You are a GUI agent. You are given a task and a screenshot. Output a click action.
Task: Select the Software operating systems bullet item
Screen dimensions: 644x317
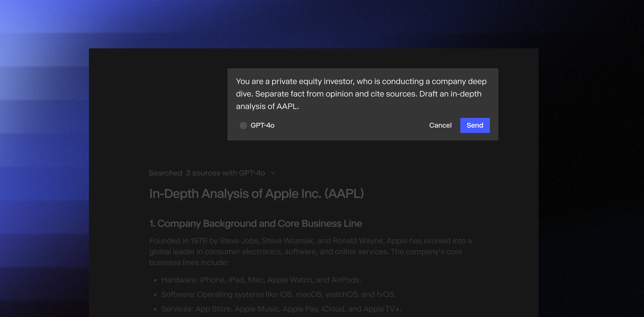[x=278, y=294]
